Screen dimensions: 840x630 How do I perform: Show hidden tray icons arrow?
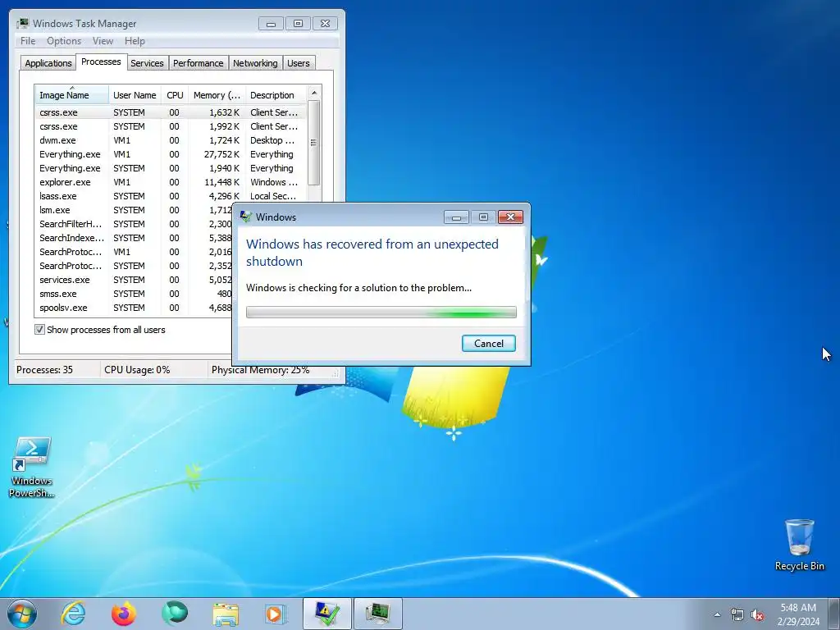click(x=717, y=614)
